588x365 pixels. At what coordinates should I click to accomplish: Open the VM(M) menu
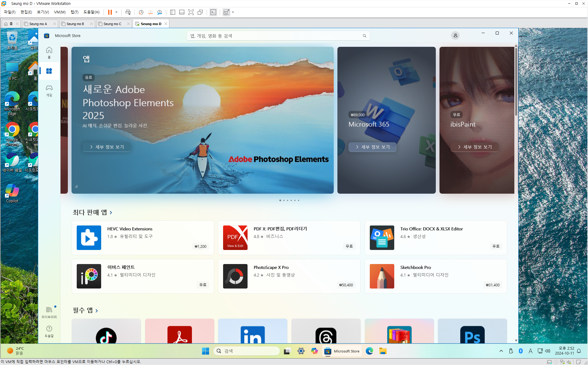click(x=60, y=12)
